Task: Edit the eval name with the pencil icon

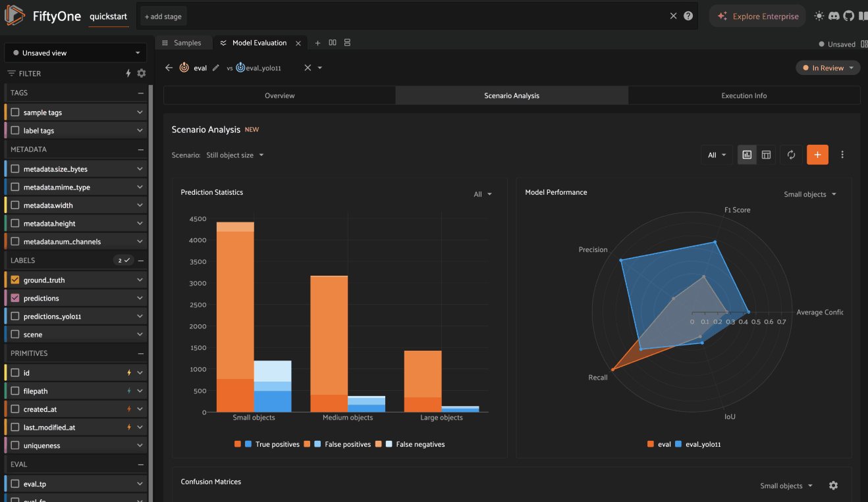Action: coord(215,68)
